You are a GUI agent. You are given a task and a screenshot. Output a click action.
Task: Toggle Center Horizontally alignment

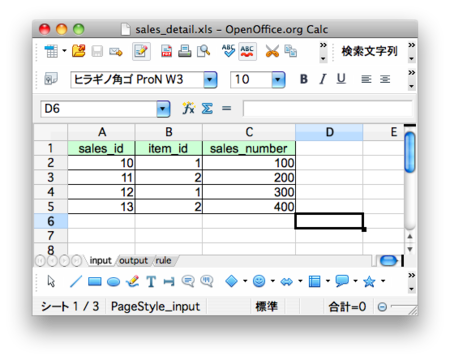click(385, 79)
